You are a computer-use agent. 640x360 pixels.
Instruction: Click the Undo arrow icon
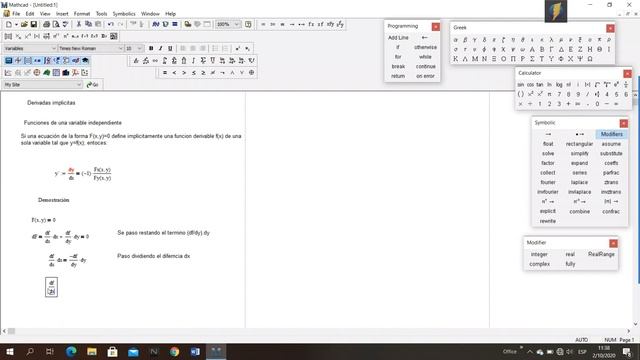[x=111, y=24]
